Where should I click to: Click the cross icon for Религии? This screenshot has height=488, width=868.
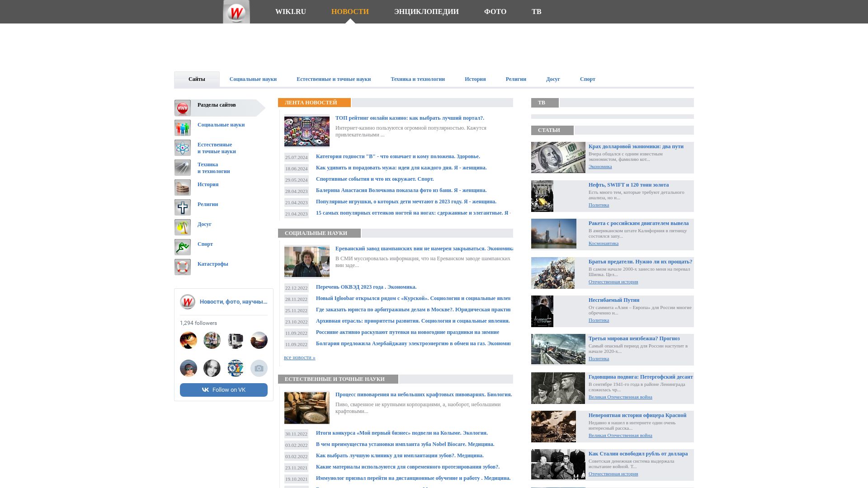tap(183, 207)
